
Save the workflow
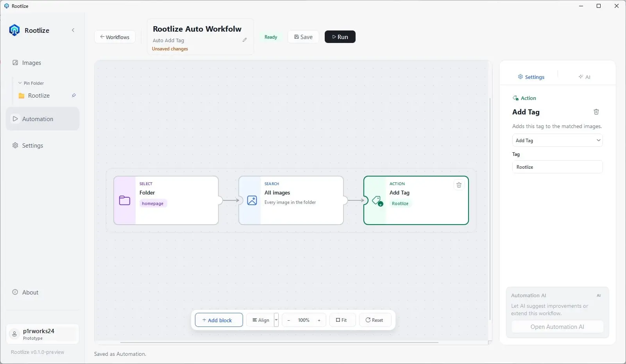[303, 37]
